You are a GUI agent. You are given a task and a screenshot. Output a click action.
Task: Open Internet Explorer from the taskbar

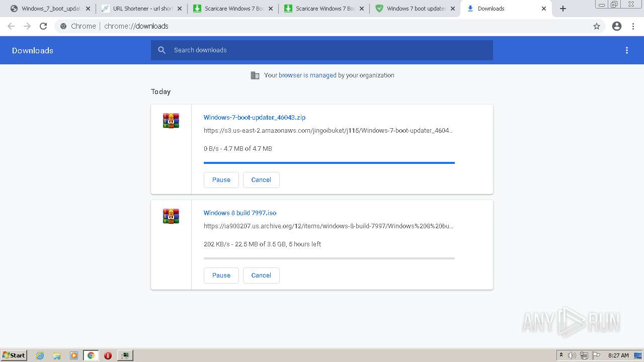40,355
